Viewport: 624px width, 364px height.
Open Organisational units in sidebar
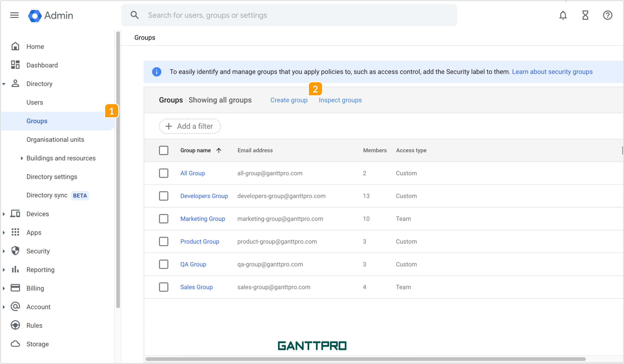[55, 139]
